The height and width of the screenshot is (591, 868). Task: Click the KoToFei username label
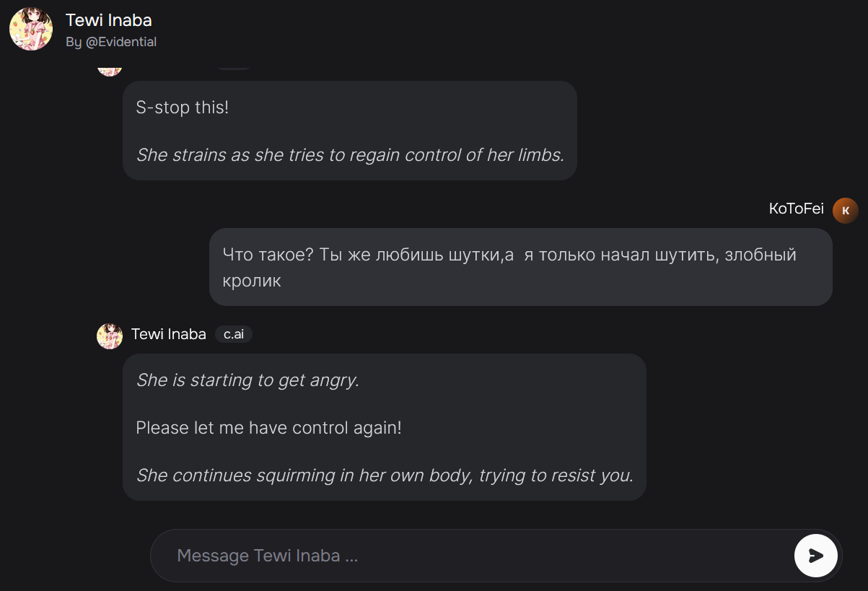[797, 209]
